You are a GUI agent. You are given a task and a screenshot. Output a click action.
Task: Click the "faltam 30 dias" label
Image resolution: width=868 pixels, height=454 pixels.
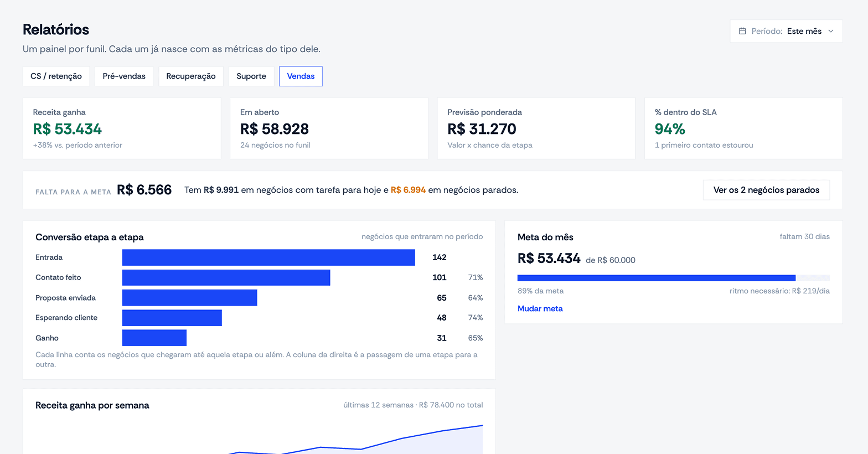[x=805, y=236]
